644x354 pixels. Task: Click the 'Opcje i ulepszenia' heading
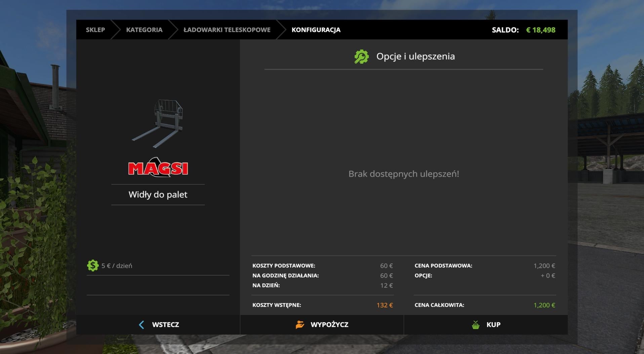point(415,56)
